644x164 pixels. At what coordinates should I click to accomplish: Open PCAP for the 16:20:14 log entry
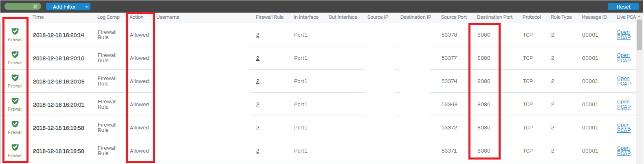coord(624,35)
